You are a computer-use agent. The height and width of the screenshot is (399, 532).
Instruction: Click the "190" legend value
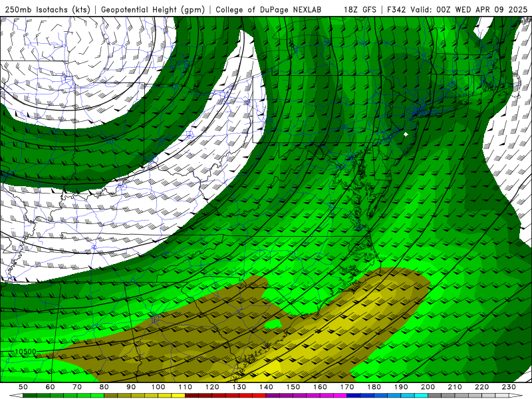(401, 387)
